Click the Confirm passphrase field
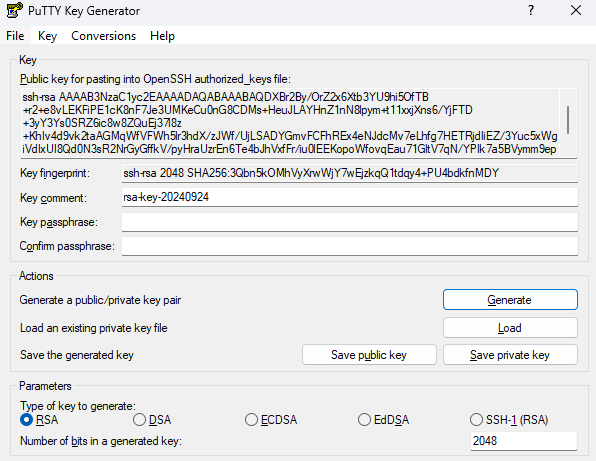Image resolution: width=596 pixels, height=461 pixels. [x=350, y=246]
